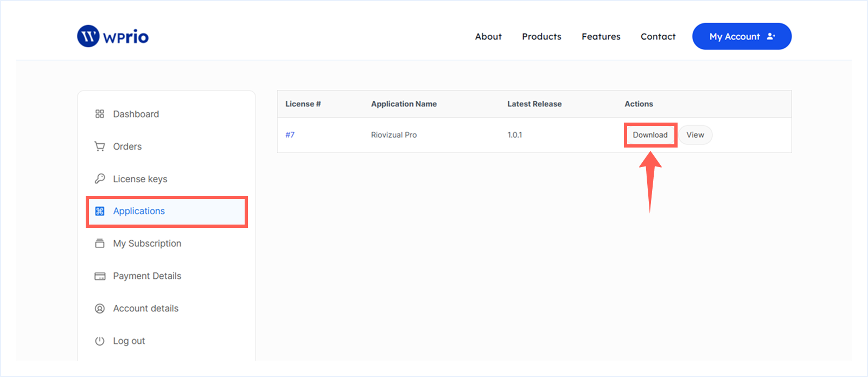Viewport: 868px width, 377px height.
Task: Click the Applications icon in sidebar
Action: tap(100, 211)
